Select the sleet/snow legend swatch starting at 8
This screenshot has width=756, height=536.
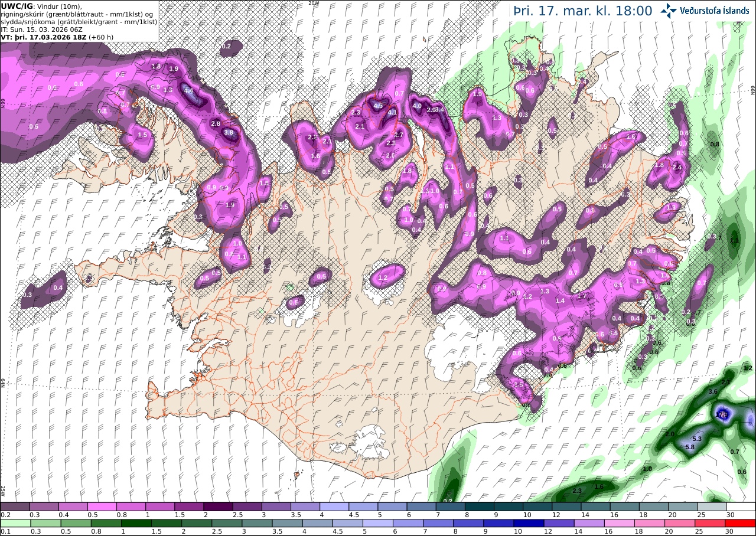480,506
